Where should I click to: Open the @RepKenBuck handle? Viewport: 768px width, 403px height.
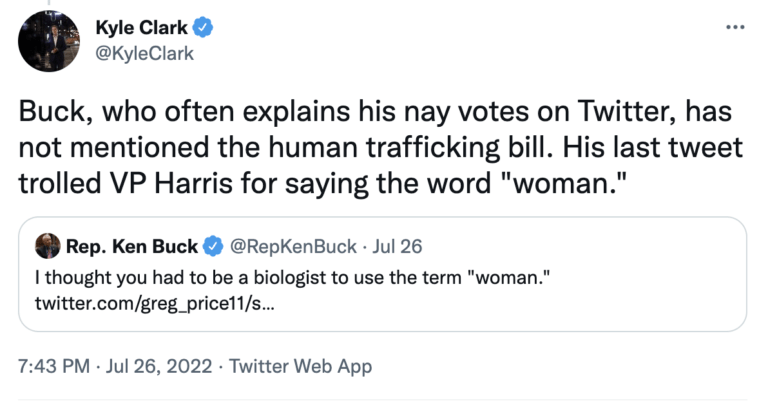pyautogui.click(x=285, y=245)
